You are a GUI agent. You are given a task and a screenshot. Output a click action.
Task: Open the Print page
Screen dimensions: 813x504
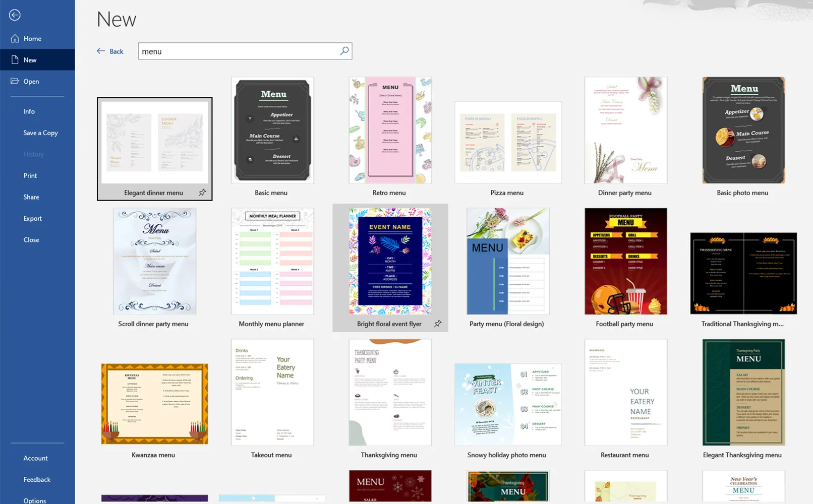point(30,175)
